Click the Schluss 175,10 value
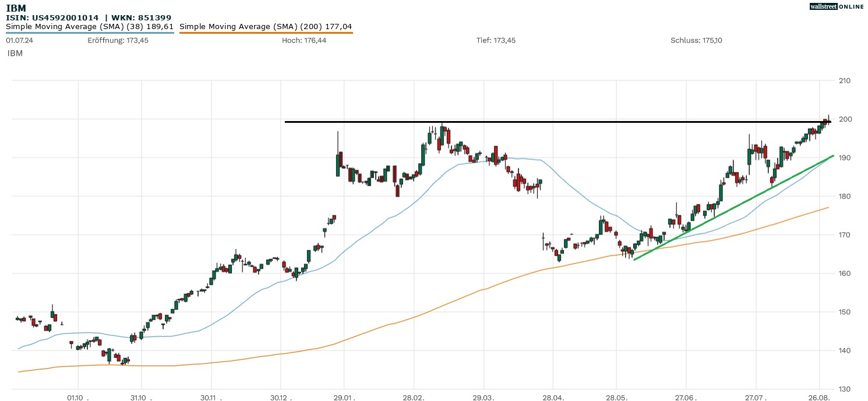This screenshot has height=401, width=868. coord(696,41)
